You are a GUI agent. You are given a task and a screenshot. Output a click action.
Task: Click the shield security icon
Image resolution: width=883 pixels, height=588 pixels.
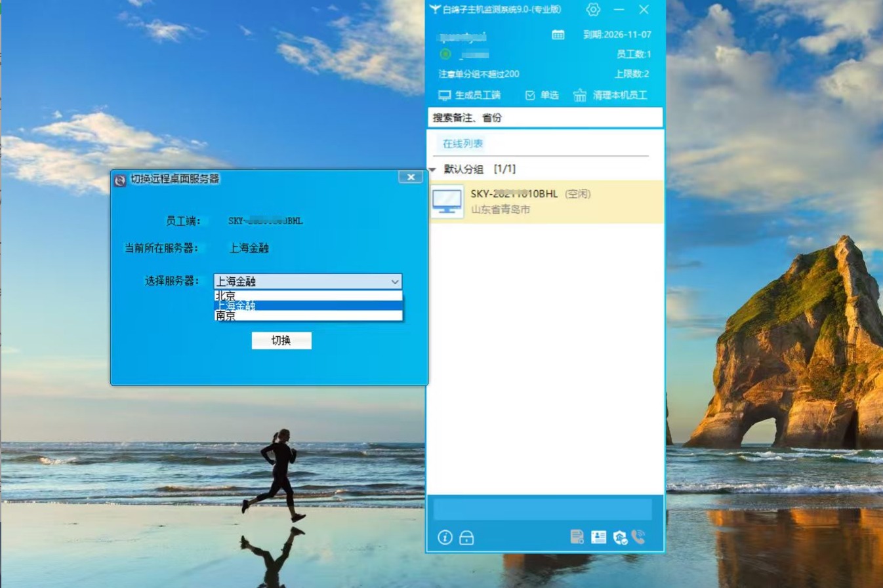[619, 538]
